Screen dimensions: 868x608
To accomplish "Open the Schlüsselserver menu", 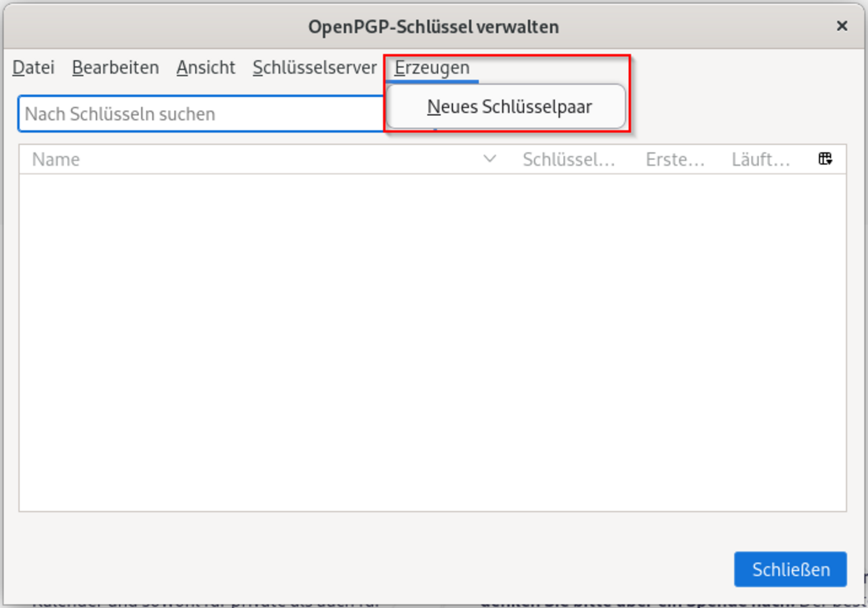I will [x=314, y=68].
